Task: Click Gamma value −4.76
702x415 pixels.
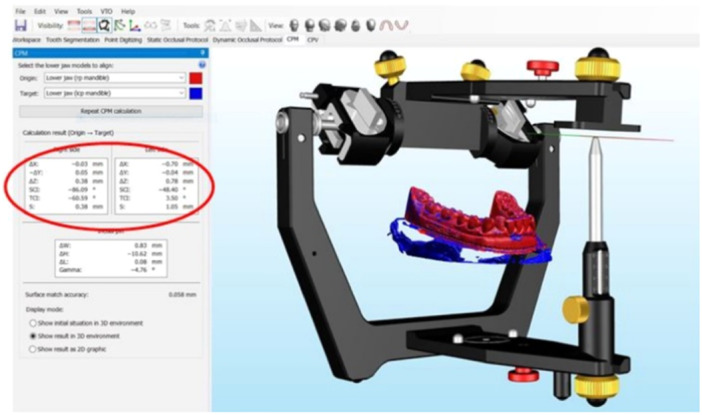Action: (x=140, y=270)
